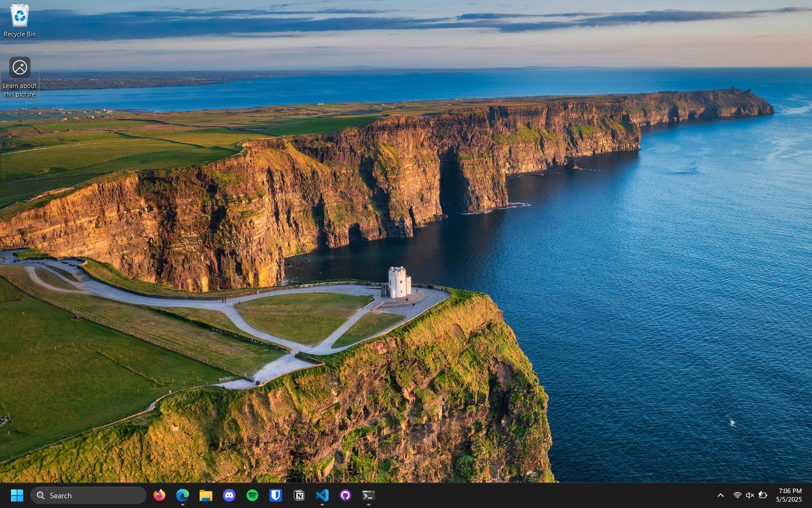Switch to Visual Studio Code window
The width and height of the screenshot is (812, 508).
click(322, 495)
